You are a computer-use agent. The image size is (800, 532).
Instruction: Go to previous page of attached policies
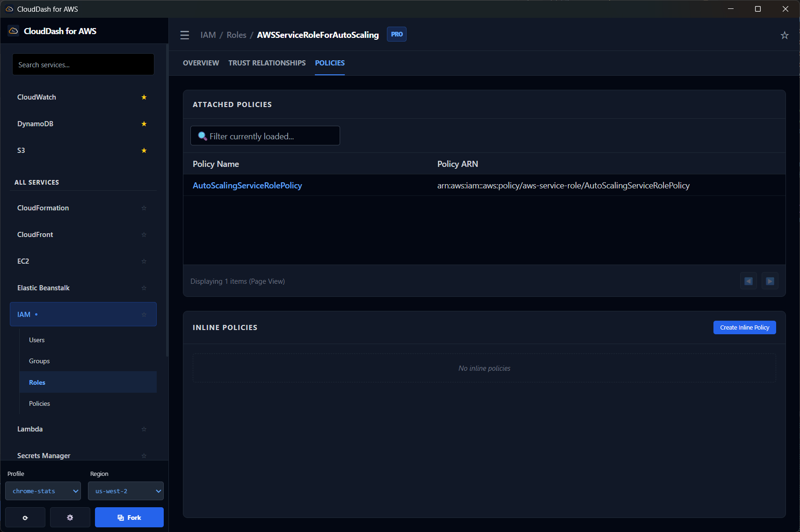click(x=749, y=281)
